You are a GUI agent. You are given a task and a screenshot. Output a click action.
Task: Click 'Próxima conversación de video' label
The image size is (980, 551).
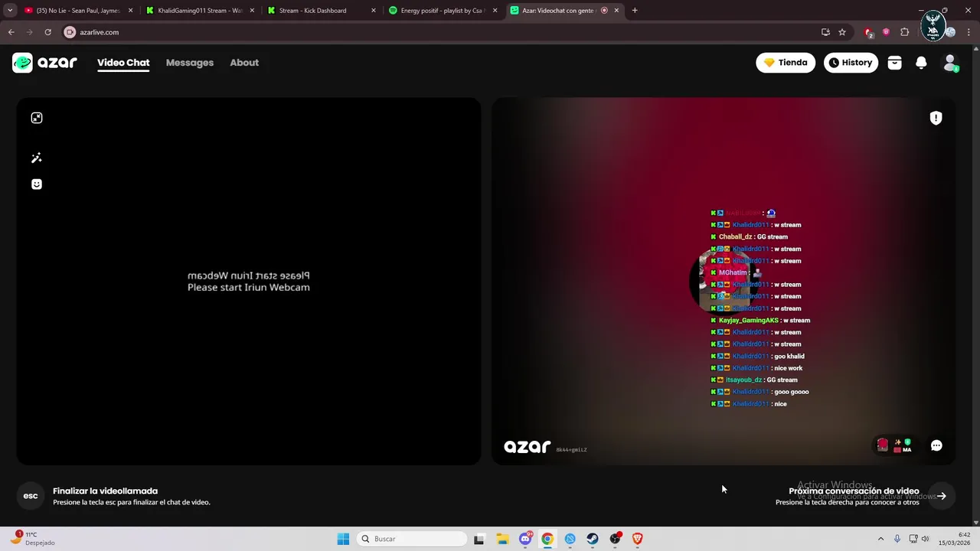[x=854, y=491]
